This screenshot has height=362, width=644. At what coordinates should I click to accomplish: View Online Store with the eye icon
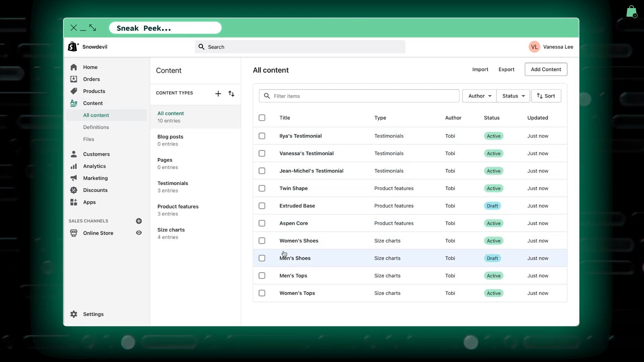point(139,233)
